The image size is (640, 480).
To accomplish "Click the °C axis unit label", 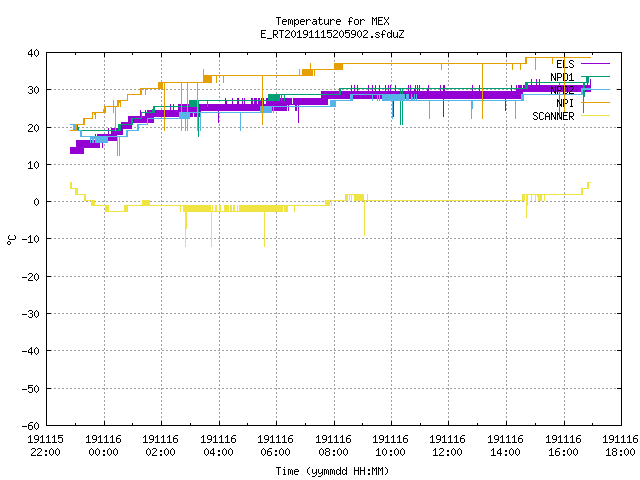I will pos(11,240).
